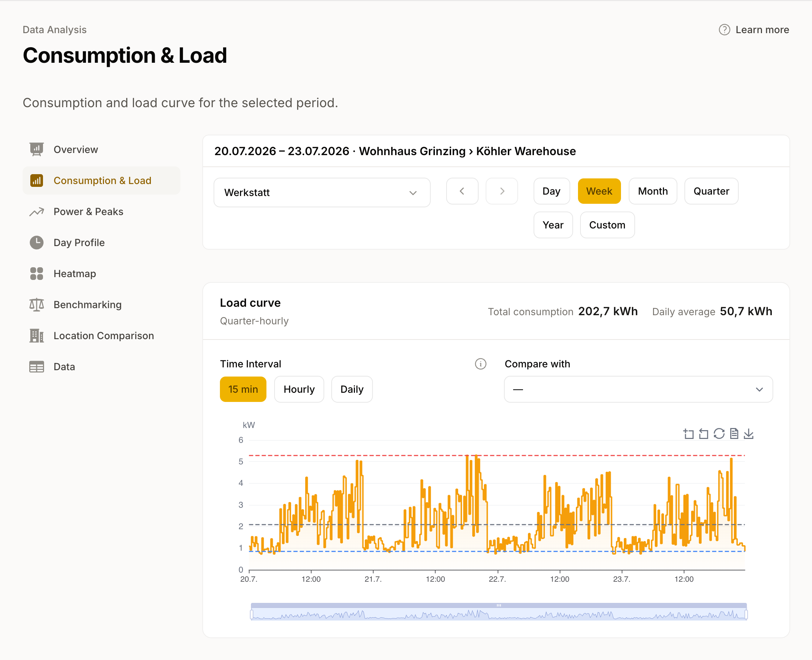812x660 pixels.
Task: Click the Power & Peaks trend arrow icon
Action: tap(37, 212)
